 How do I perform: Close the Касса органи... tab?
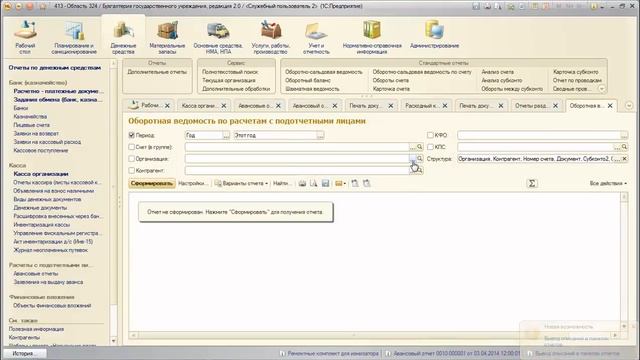tap(224, 106)
